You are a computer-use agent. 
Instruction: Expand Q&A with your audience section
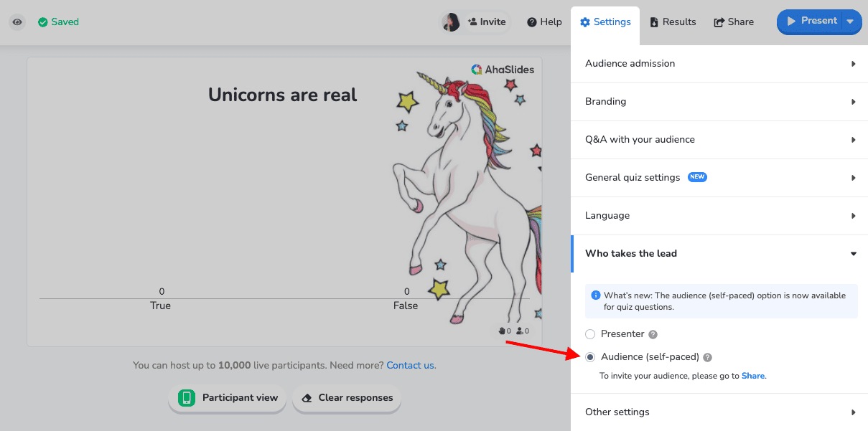coord(719,140)
